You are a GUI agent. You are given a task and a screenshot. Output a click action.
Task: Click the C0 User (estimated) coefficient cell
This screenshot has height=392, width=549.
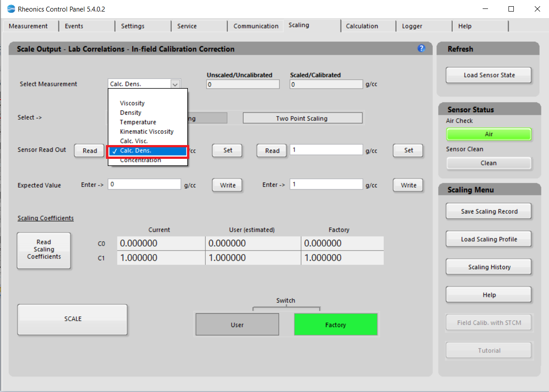[253, 243]
